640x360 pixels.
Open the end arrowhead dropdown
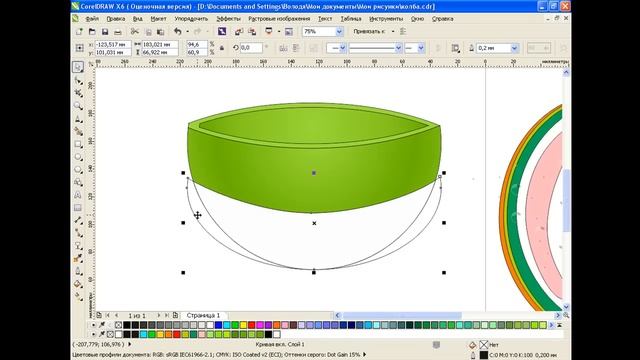421,48
